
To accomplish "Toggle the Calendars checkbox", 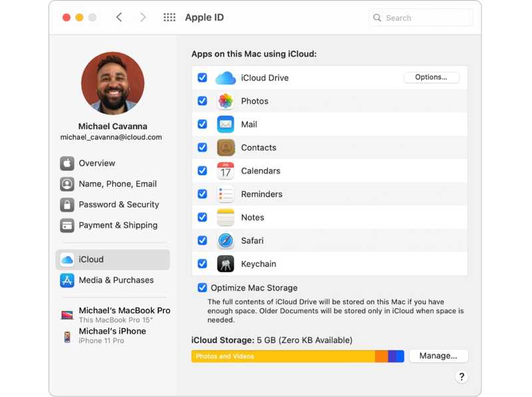I will tap(202, 171).
